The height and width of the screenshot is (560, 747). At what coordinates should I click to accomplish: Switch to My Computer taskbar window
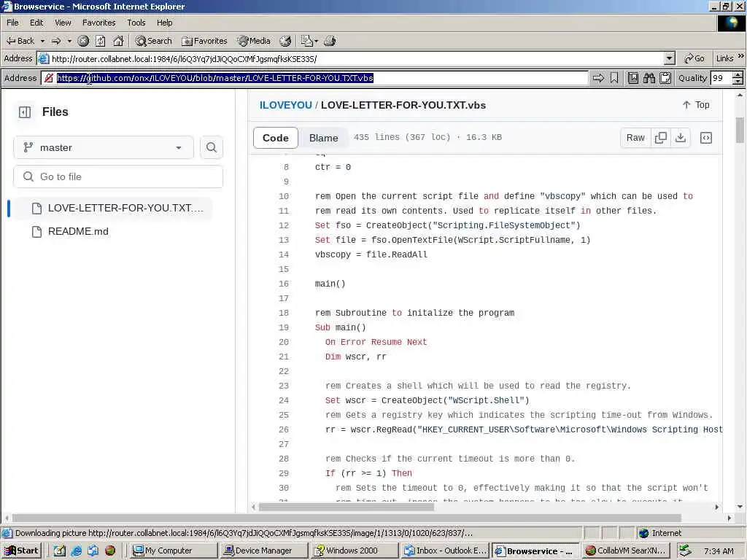click(173, 551)
